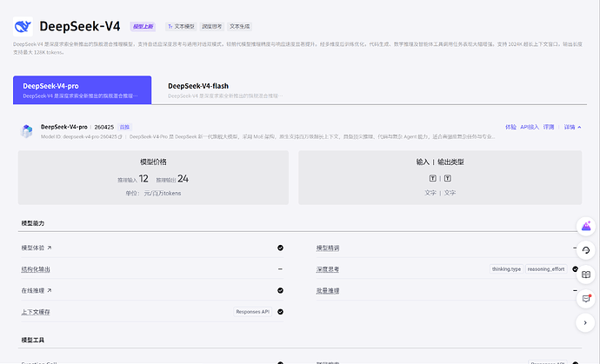Screen dimensions: 600x364
Task: Click the input price value 12
Action: [143, 179]
